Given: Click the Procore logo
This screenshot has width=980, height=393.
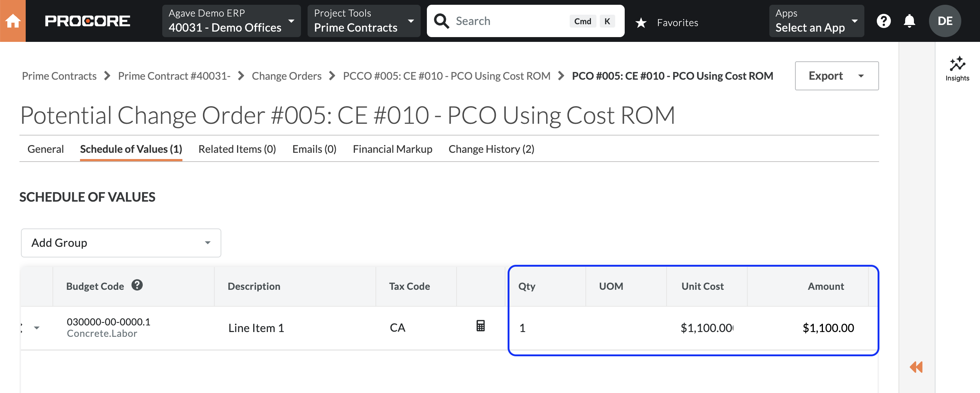Looking at the screenshot, I should 87,21.
